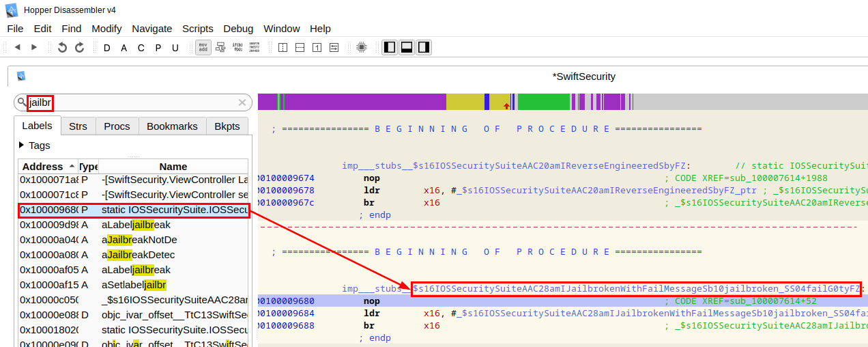Mark selection as Undefined (U)

coord(175,48)
